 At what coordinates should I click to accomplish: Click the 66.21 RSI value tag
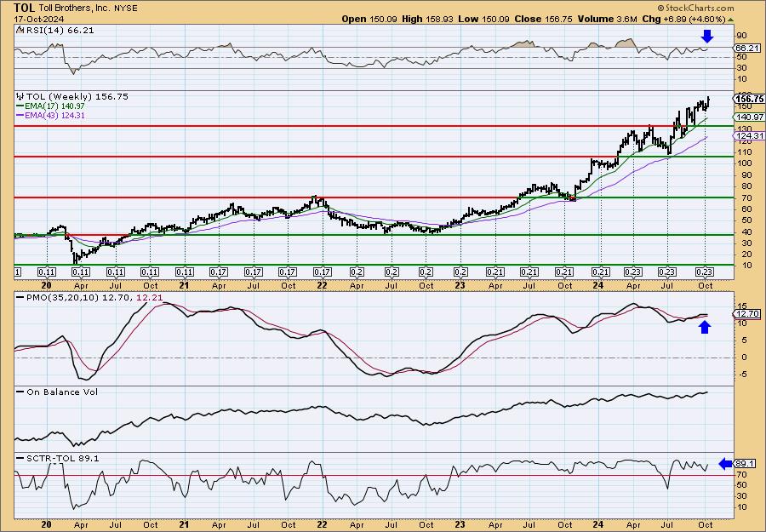747,48
